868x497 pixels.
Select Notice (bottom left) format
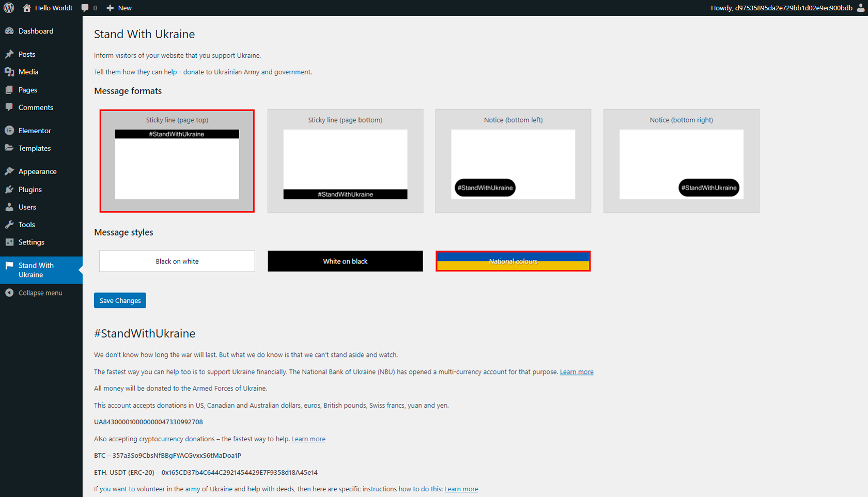(x=513, y=161)
